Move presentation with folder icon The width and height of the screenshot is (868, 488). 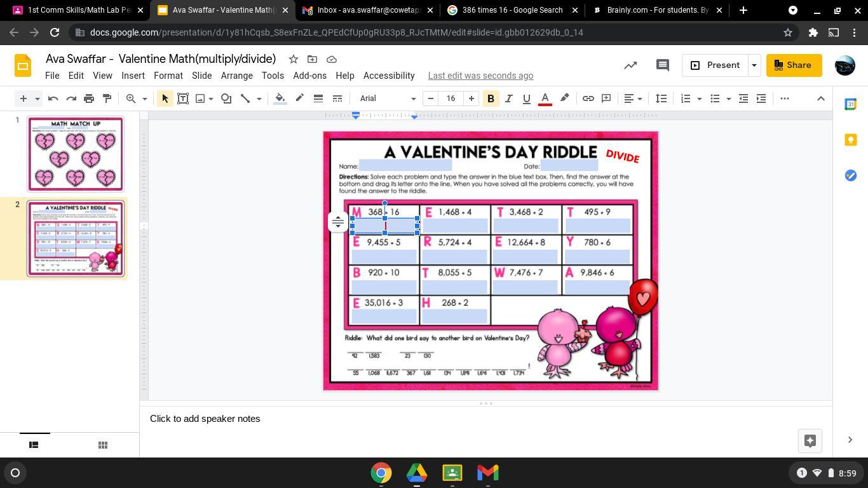pos(312,59)
